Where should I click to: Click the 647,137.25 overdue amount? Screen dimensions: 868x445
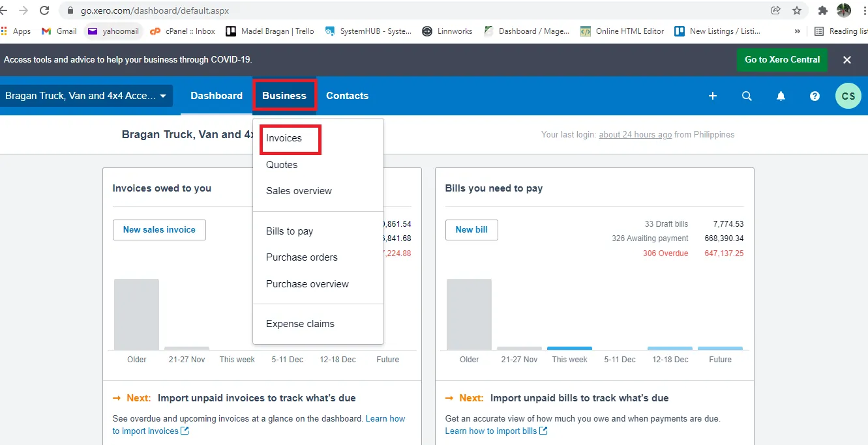(724, 253)
